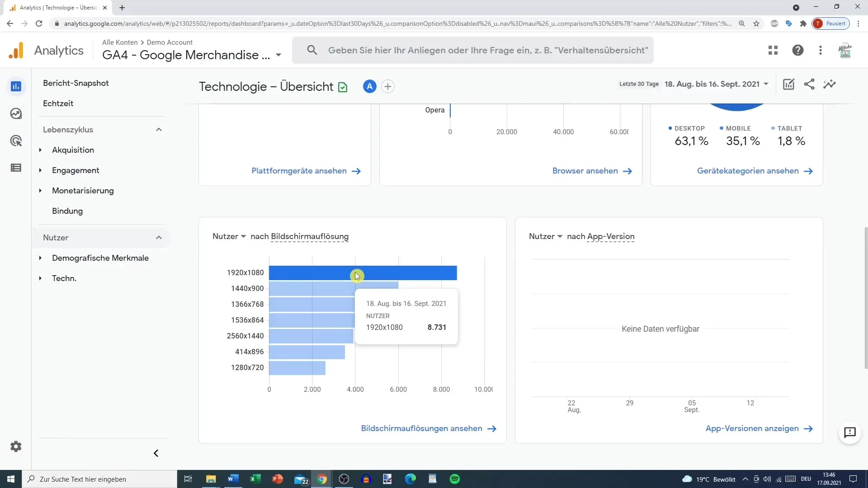Change Nutzer metric in Bildschirmauflösung card
Image resolution: width=868 pixels, height=488 pixels.
pos(229,236)
